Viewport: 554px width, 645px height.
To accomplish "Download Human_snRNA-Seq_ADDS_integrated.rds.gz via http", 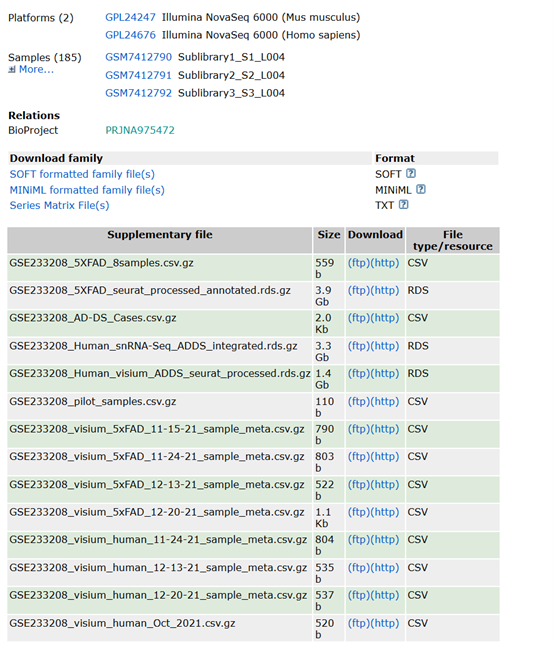I will (385, 346).
